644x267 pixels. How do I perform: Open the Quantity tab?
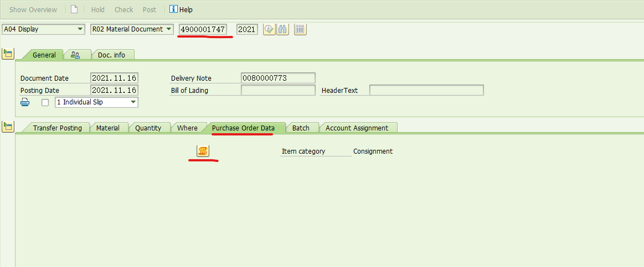point(148,128)
